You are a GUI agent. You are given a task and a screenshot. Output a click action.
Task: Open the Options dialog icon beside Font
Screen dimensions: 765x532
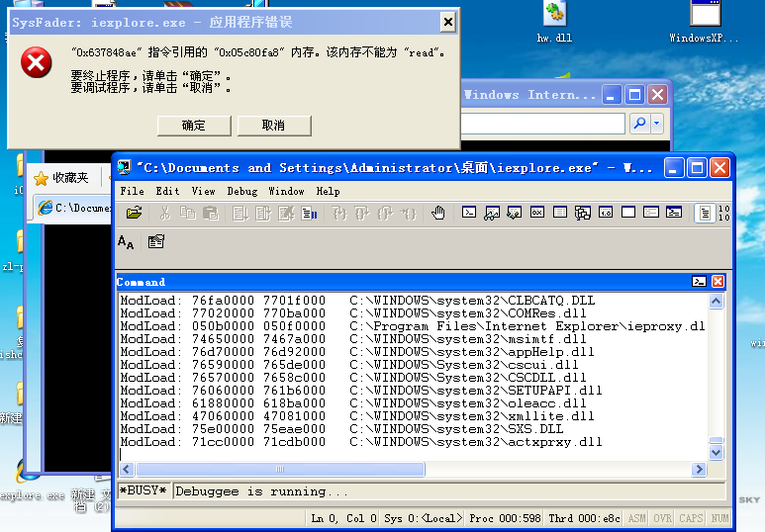click(156, 242)
